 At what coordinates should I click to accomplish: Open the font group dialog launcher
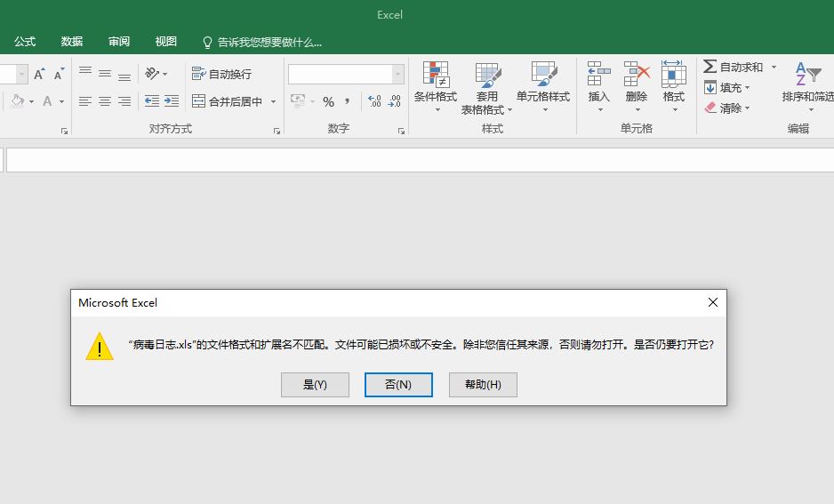[64, 131]
